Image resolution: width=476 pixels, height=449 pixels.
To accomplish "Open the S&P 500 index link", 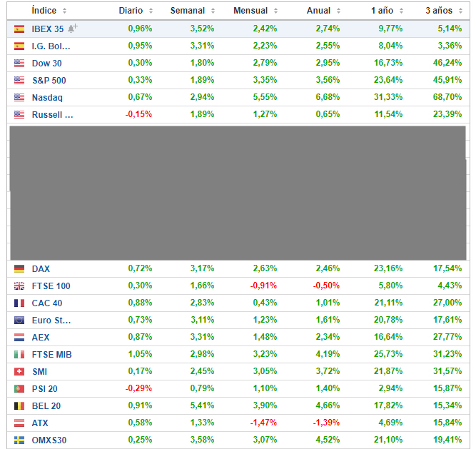I will click(x=49, y=81).
